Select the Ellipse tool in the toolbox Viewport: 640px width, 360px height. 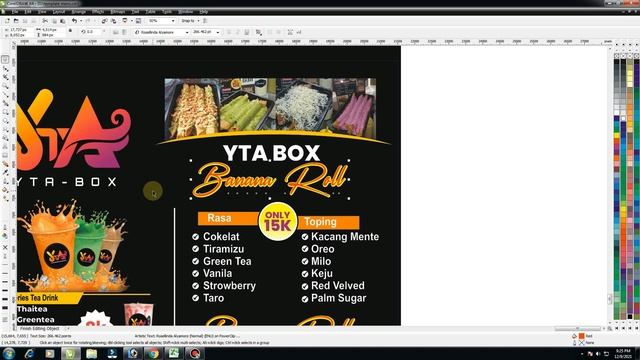tap(5, 120)
